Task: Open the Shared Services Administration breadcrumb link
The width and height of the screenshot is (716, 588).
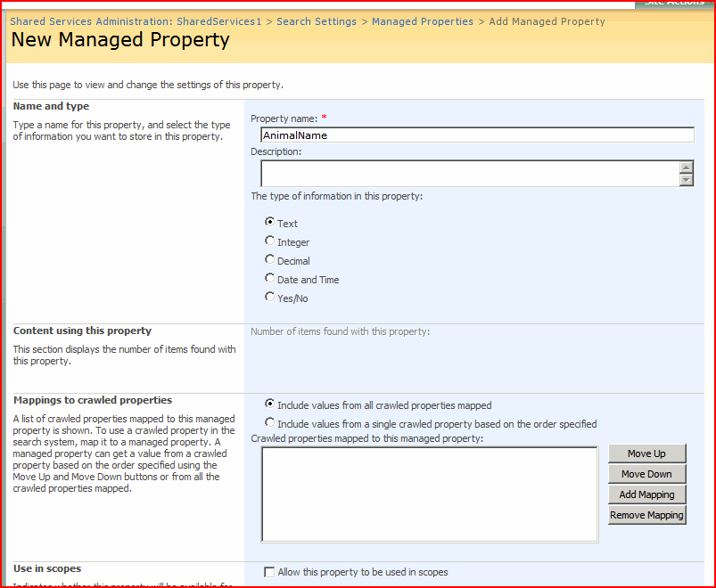Action: 136,21
